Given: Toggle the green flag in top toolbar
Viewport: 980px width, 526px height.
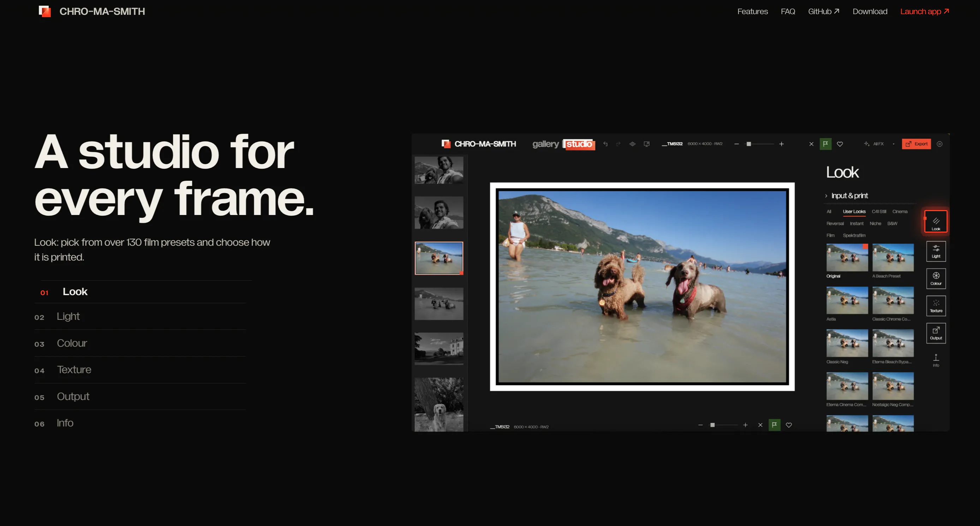Looking at the screenshot, I should (825, 144).
